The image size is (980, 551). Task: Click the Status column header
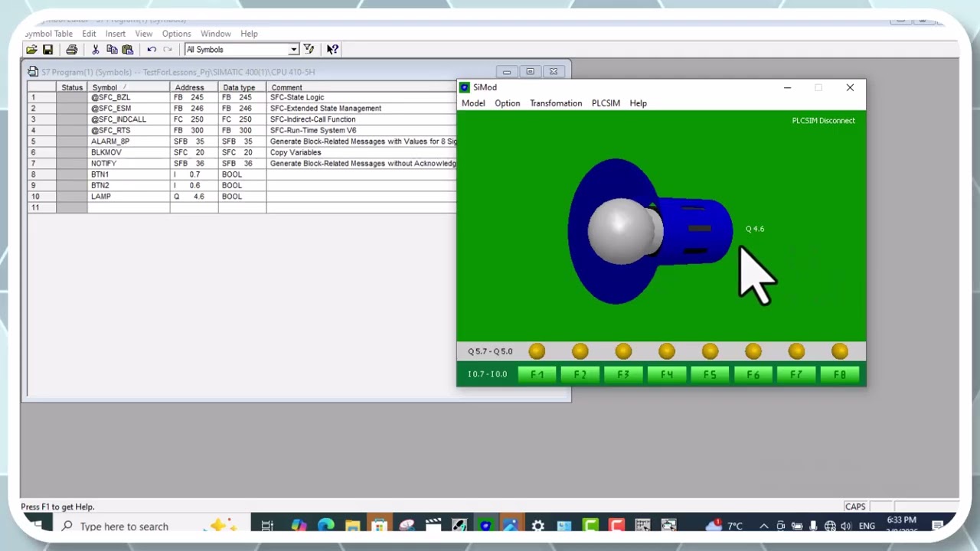(72, 87)
